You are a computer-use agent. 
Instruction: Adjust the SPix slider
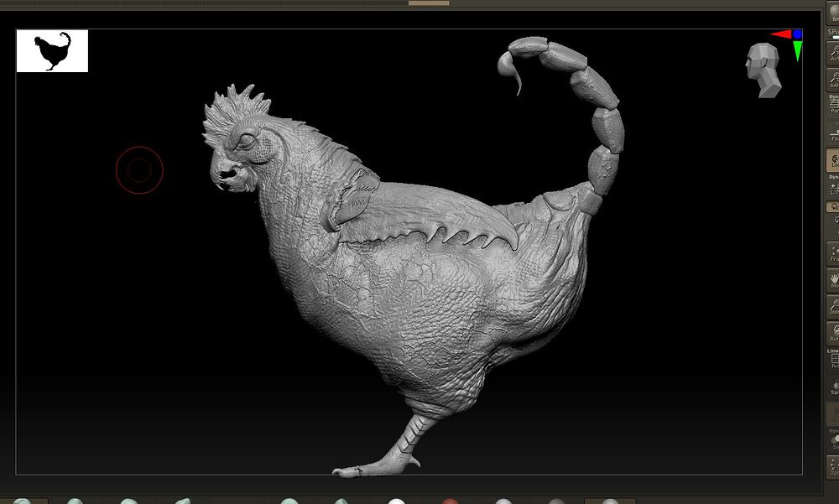833,34
